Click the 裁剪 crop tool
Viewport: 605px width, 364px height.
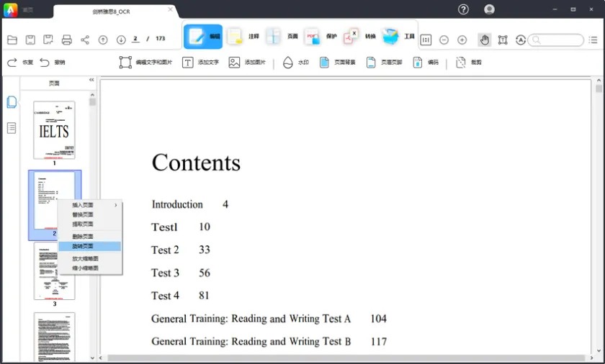click(x=468, y=63)
